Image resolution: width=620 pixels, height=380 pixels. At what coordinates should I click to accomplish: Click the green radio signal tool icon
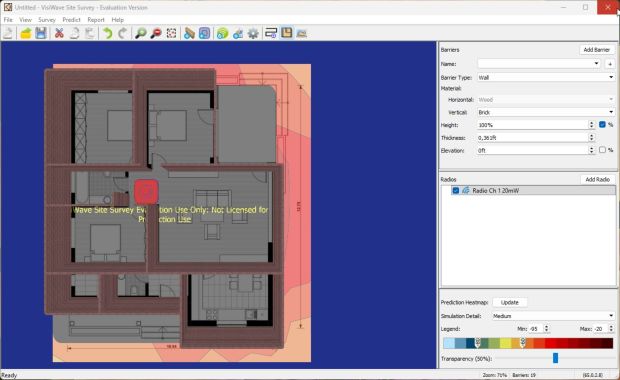tap(223, 33)
